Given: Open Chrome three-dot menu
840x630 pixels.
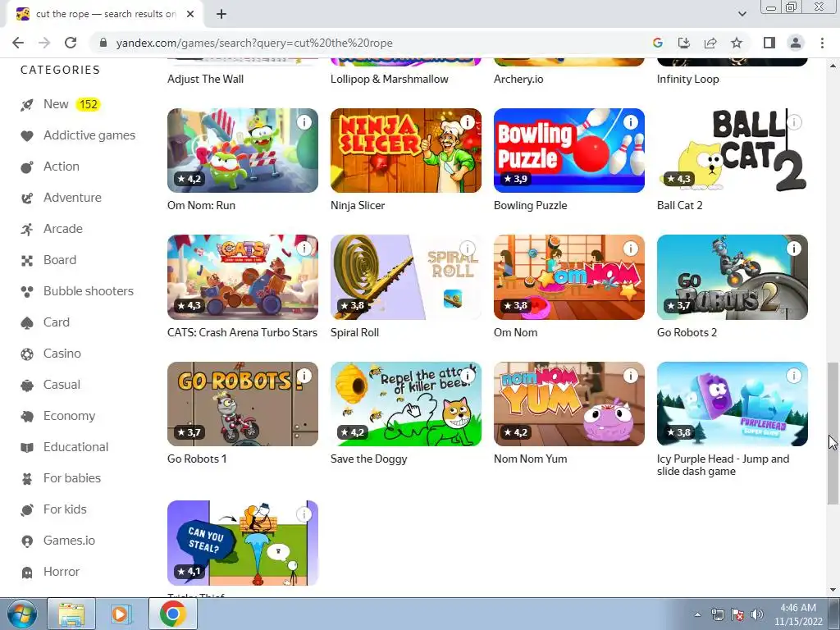Looking at the screenshot, I should coord(822,43).
